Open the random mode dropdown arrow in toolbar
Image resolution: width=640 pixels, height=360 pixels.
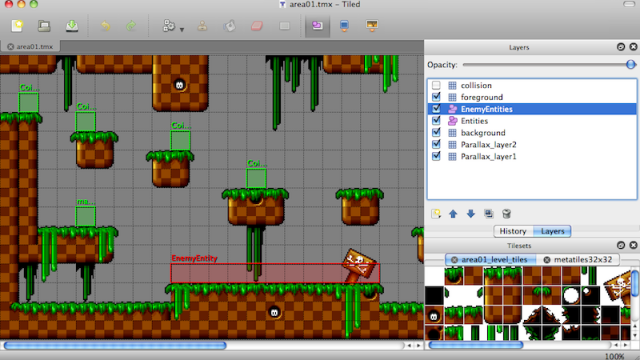(x=182, y=29)
